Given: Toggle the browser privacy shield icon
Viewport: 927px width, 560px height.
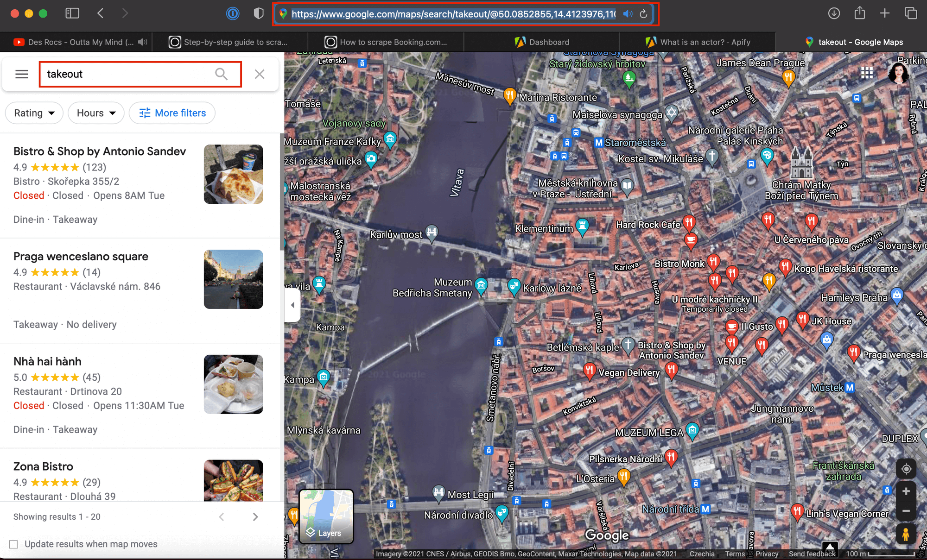Looking at the screenshot, I should (258, 13).
